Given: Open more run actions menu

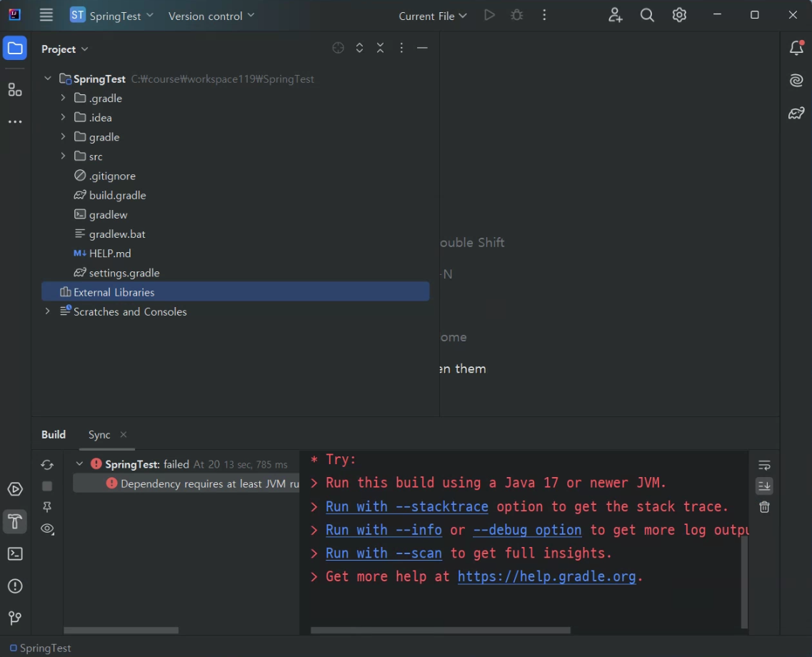Looking at the screenshot, I should pyautogui.click(x=543, y=15).
